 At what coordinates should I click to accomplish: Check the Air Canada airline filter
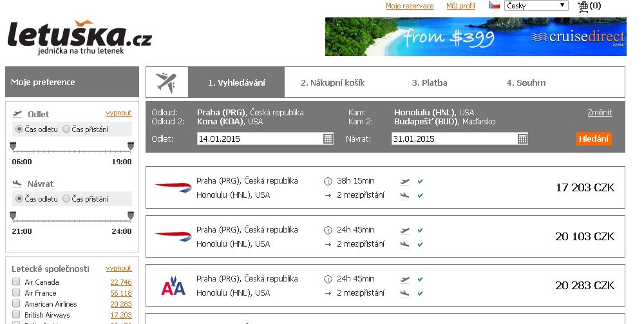click(16, 281)
